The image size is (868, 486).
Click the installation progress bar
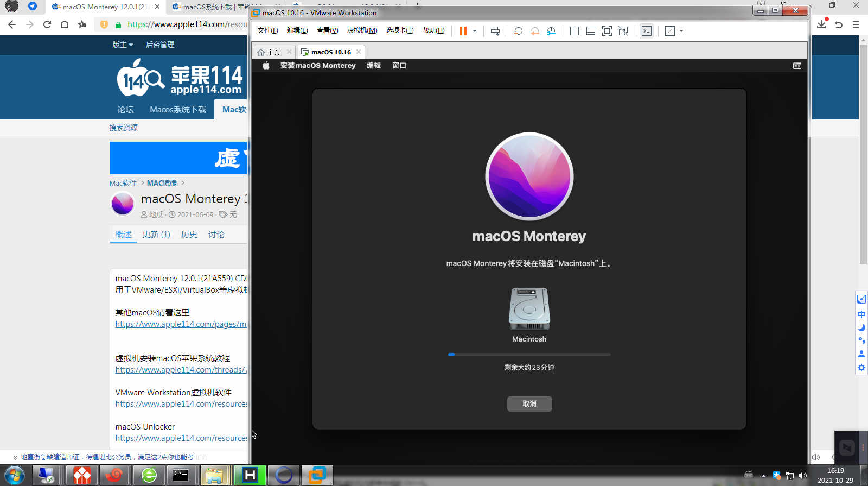[529, 355]
